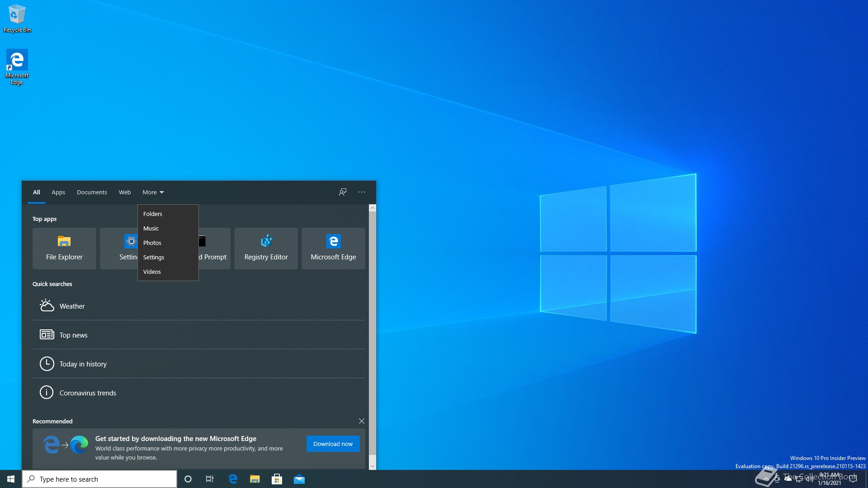
Task: Open Settings tile in Top apps
Action: (119, 249)
